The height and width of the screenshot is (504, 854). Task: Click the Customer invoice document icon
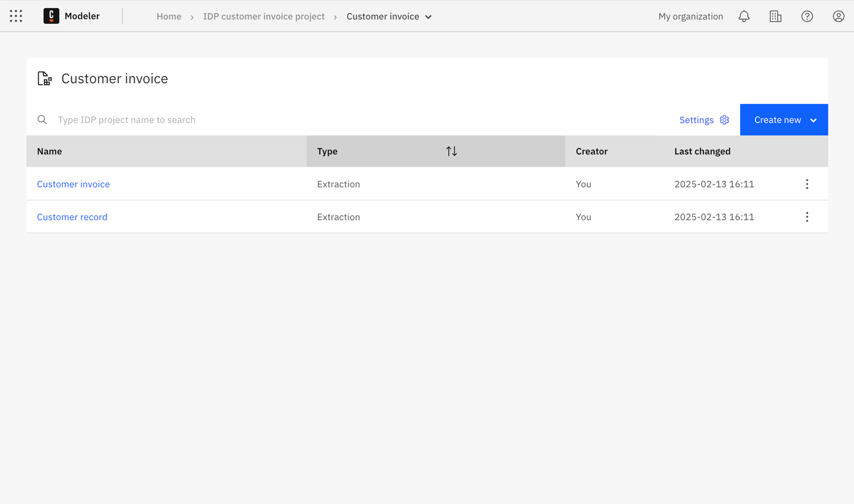[44, 78]
